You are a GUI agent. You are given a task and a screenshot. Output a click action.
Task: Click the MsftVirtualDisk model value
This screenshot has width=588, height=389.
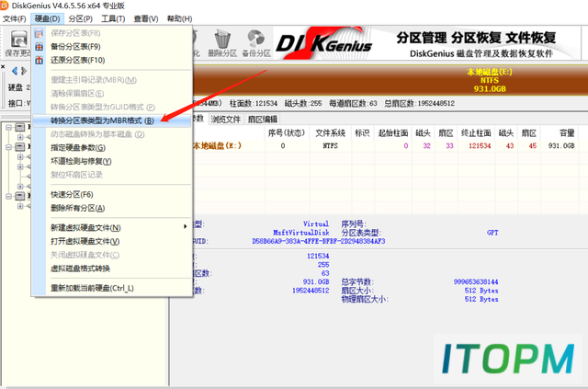(301, 233)
